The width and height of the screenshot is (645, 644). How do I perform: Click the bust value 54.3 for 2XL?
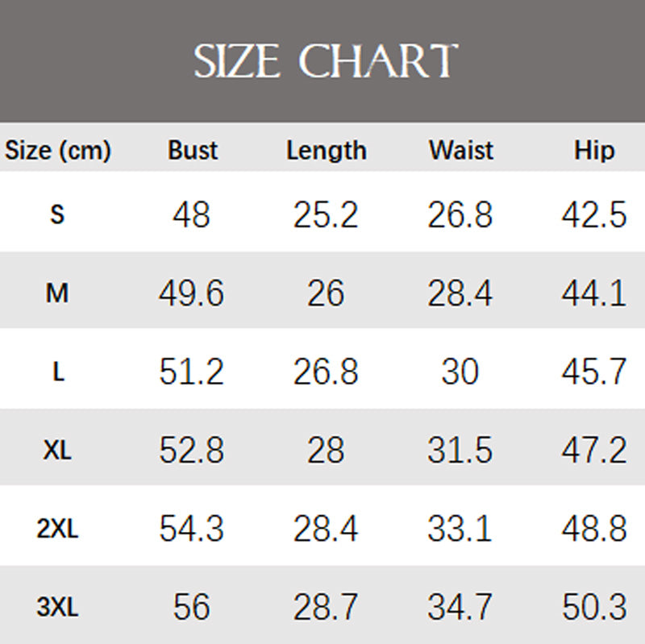point(192,529)
